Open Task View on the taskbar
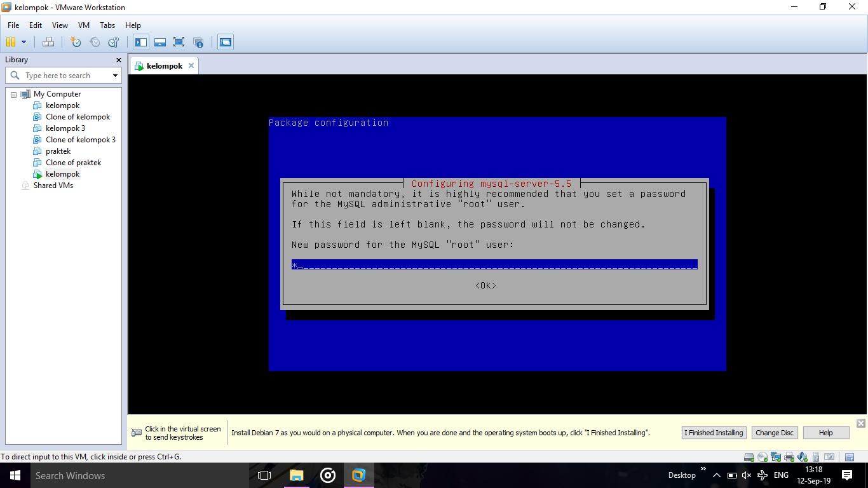The image size is (868, 488). point(264,475)
